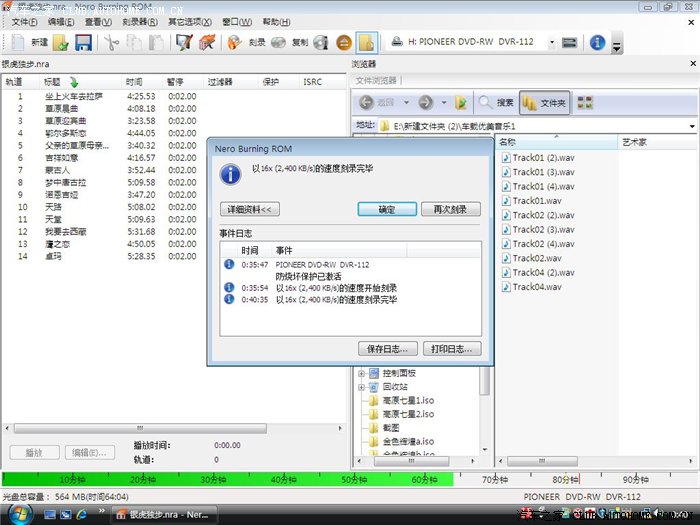Open the disc info icon next to 复制

click(x=321, y=43)
